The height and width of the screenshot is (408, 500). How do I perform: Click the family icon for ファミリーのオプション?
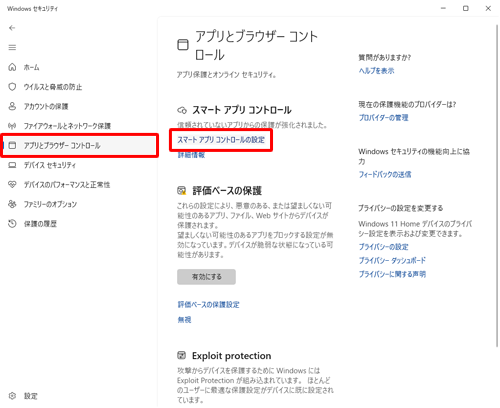(12, 204)
